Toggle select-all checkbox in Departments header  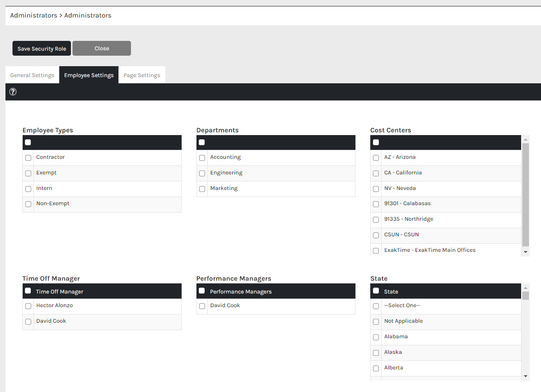pos(202,142)
